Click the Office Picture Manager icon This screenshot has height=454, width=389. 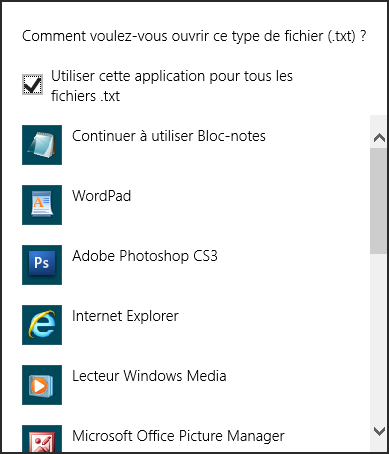coord(42,438)
